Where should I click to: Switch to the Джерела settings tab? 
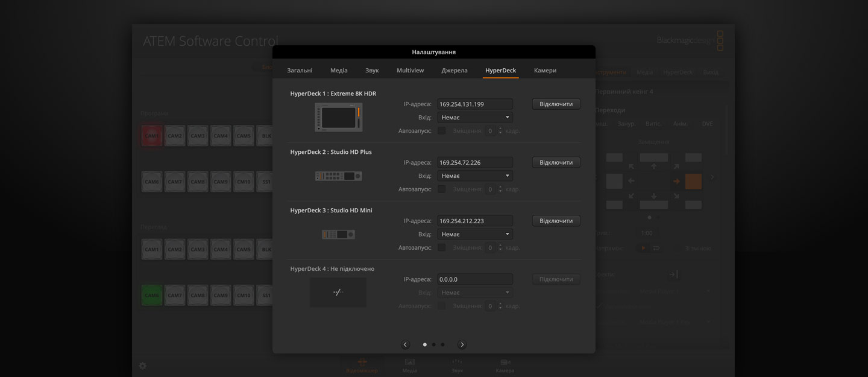[x=454, y=70]
